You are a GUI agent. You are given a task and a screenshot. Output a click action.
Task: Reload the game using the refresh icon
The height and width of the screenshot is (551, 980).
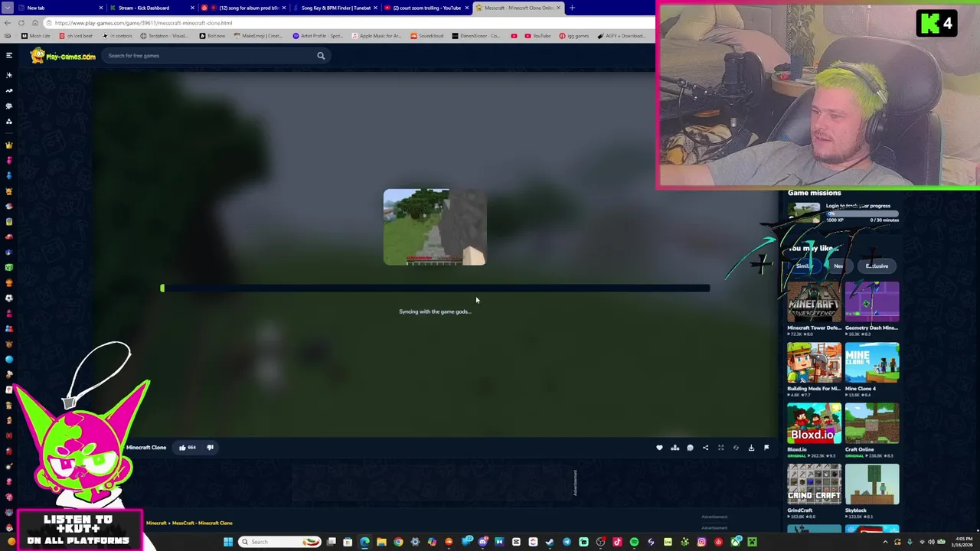[736, 448]
